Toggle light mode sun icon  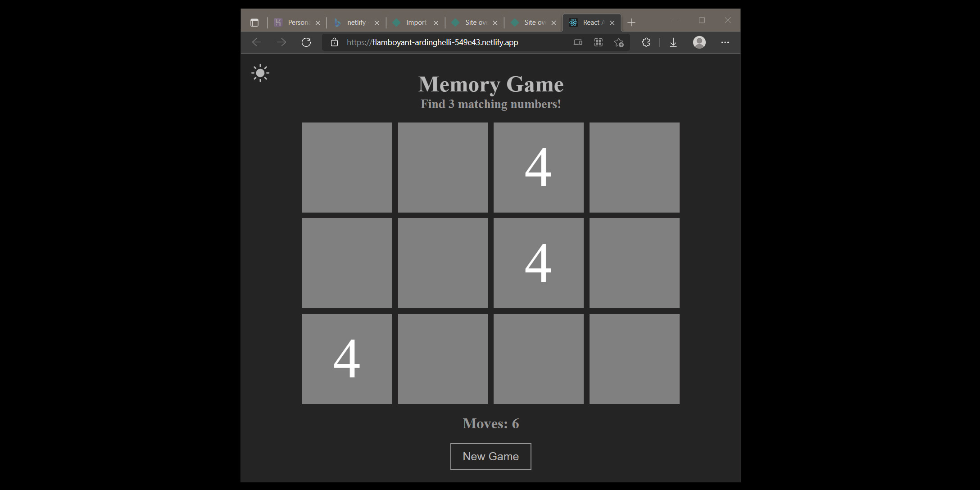tap(260, 73)
